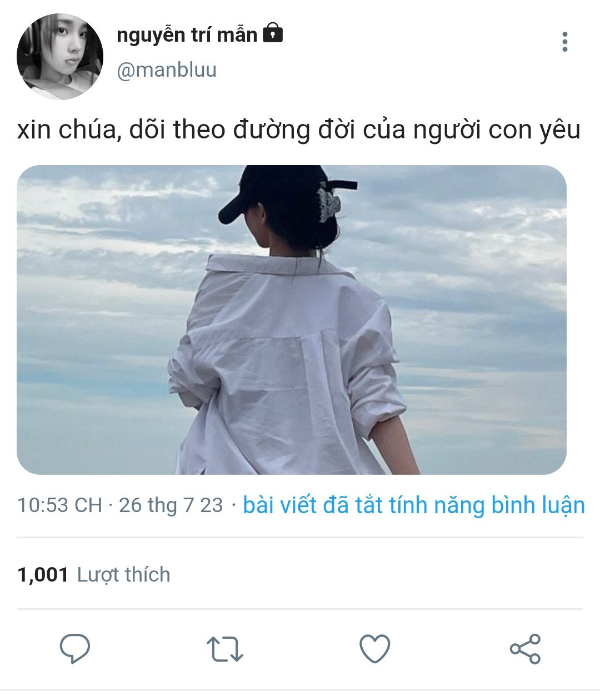600x700 pixels.
Task: Open the share icon options
Action: (x=525, y=648)
